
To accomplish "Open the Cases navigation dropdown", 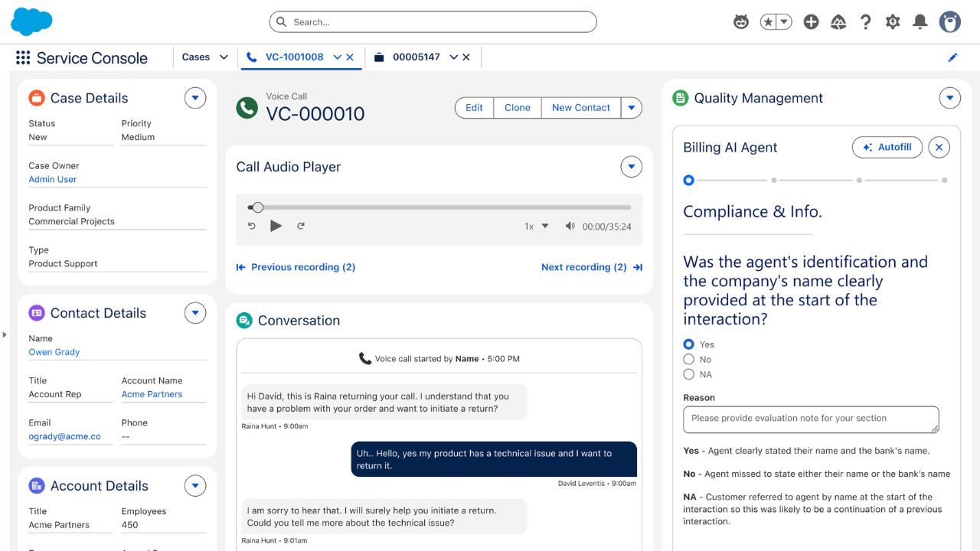I will click(x=224, y=57).
